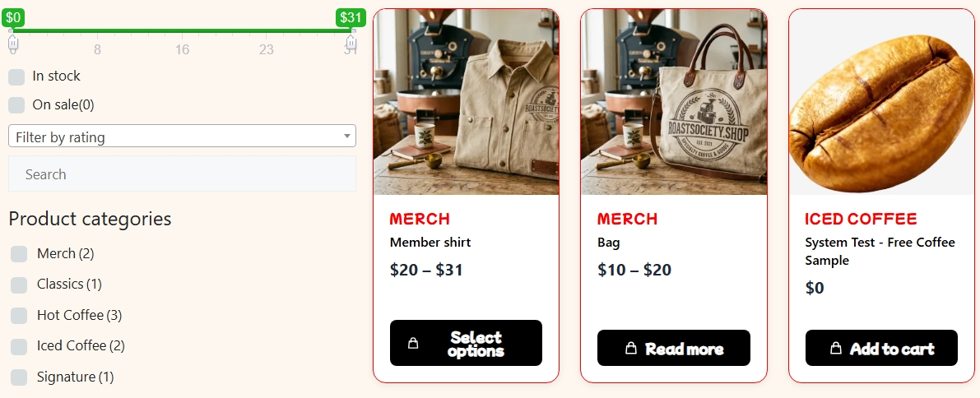Click bag icon on Select options button

pos(412,343)
